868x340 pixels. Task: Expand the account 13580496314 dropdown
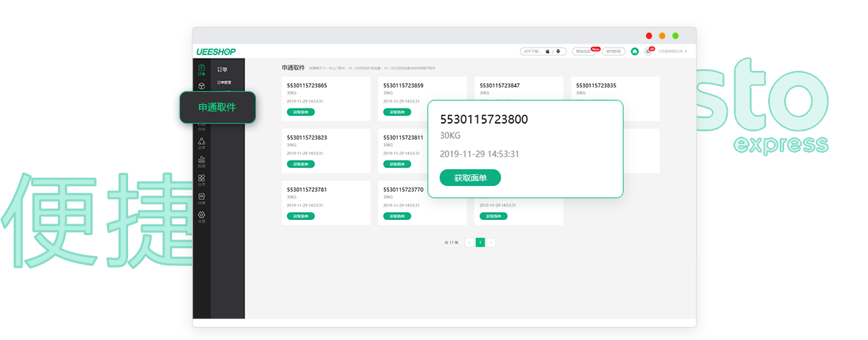point(672,51)
